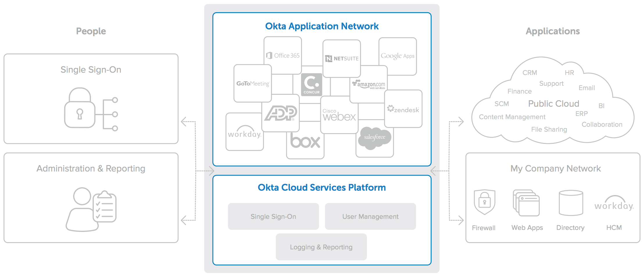Click the GoToMeeting app tile
This screenshot has width=644, height=277.
tap(253, 83)
